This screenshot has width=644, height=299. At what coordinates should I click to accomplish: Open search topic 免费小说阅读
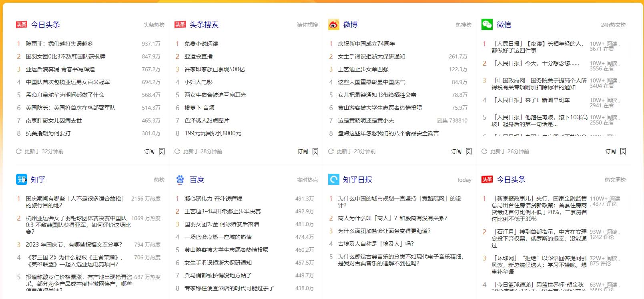[x=201, y=44]
